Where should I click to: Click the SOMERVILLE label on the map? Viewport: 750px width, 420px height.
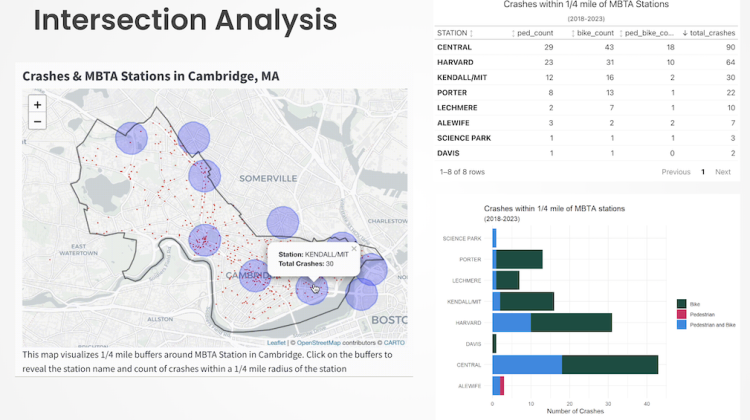(268, 178)
